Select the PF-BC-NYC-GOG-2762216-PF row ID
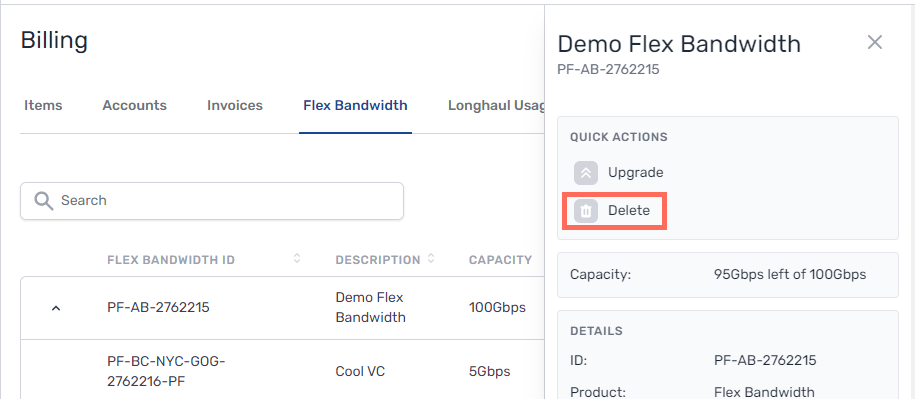This screenshot has width=915, height=399. click(x=166, y=372)
